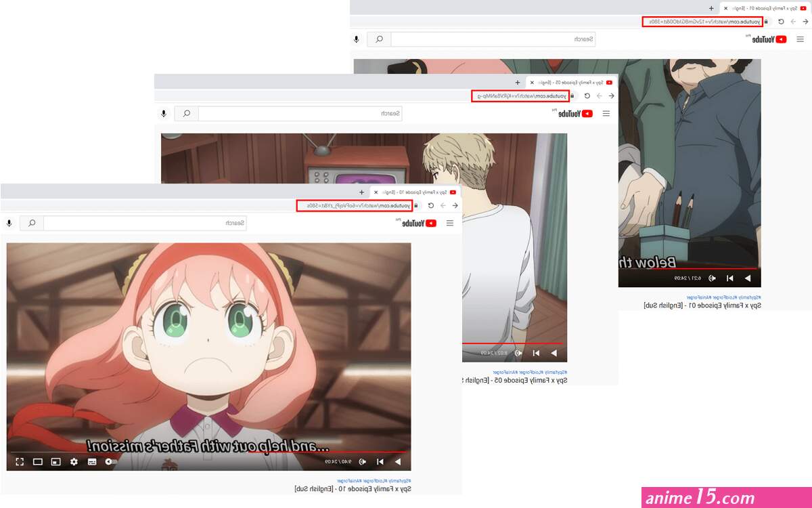The image size is (812, 508).
Task: Click the browser back arrow in Episode 10 window
Action: point(455,205)
